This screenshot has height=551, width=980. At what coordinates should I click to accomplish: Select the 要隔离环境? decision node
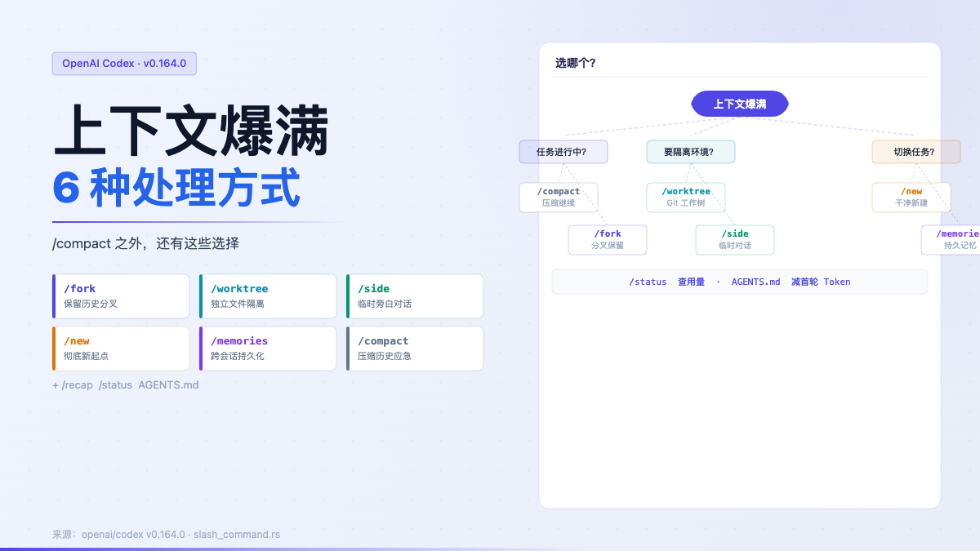point(691,152)
